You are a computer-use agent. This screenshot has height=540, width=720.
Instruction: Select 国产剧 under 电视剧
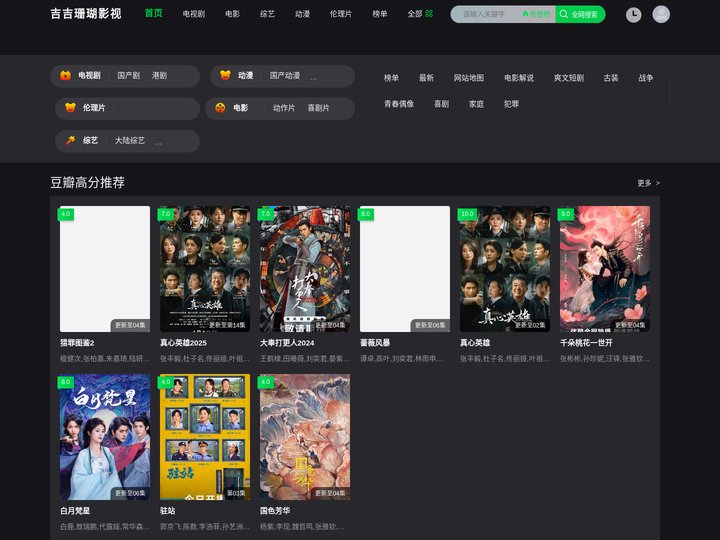pyautogui.click(x=129, y=75)
